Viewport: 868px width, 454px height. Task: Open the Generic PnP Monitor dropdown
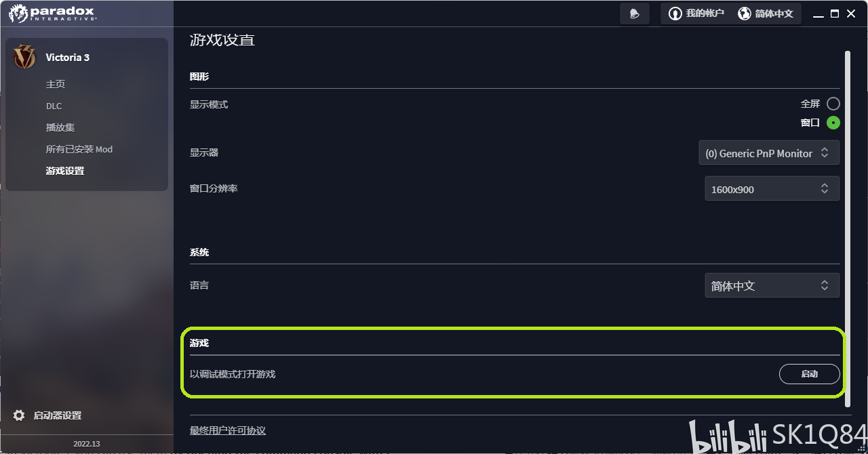[x=769, y=152]
